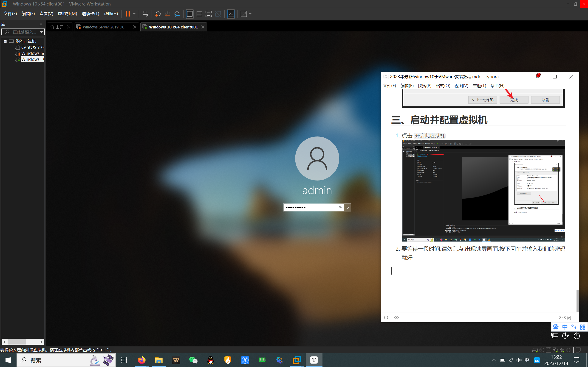
Task: Open the snapshot manager wrench icon
Action: point(177,14)
